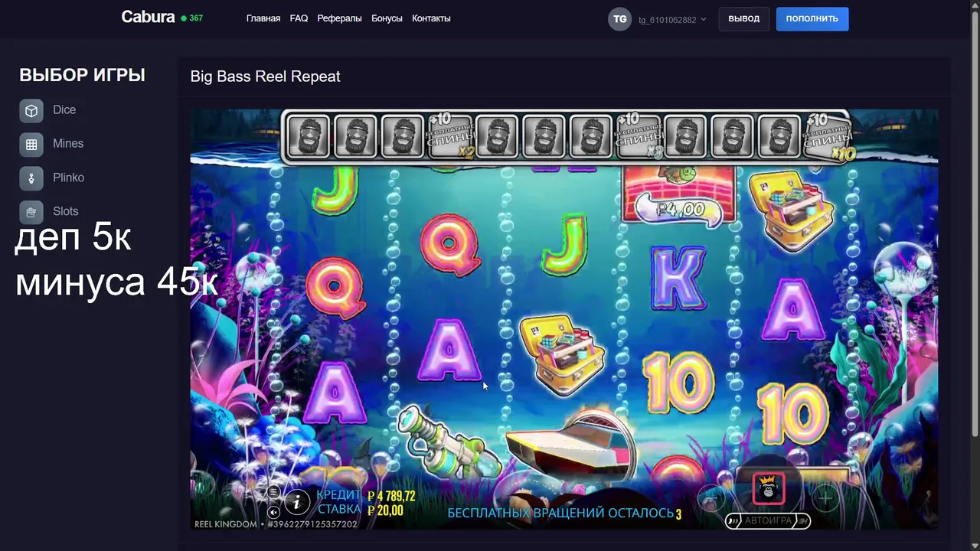Image resolution: width=980 pixels, height=551 pixels.
Task: Decrease the bet with minus button
Action: click(x=710, y=499)
